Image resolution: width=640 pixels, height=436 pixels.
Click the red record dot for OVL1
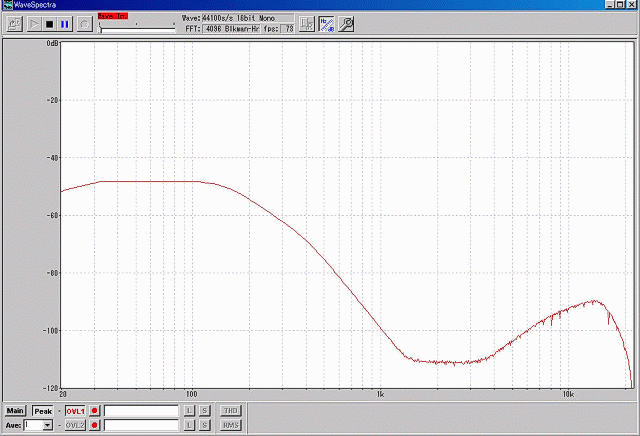95,411
